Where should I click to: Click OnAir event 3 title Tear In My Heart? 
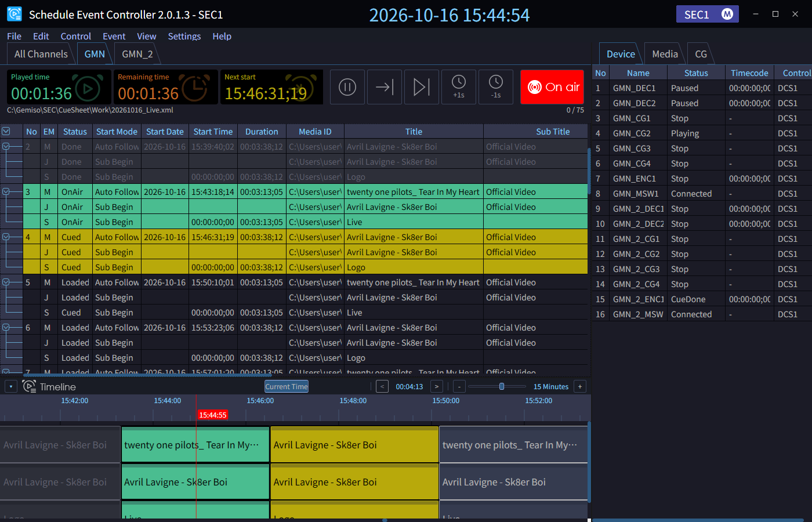(x=413, y=192)
